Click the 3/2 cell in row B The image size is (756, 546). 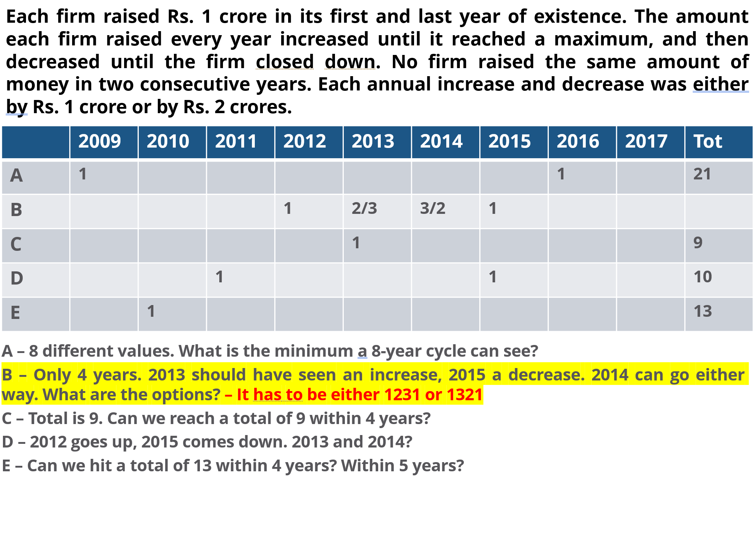click(446, 212)
